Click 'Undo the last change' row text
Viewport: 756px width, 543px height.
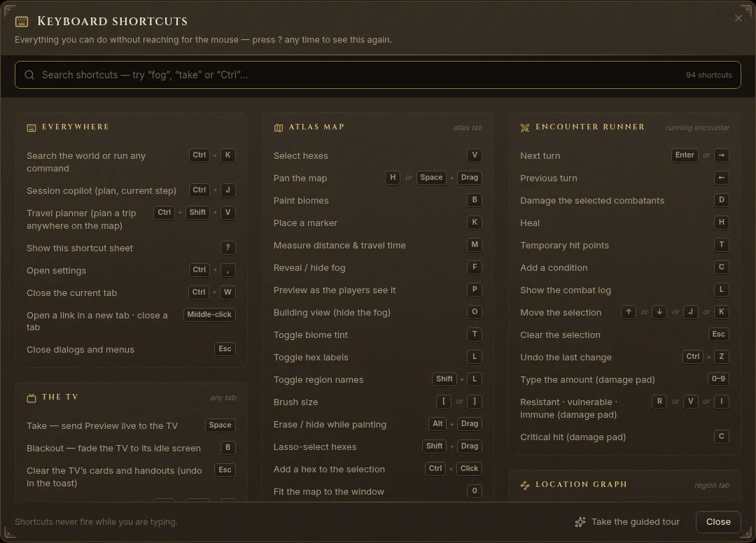click(566, 357)
